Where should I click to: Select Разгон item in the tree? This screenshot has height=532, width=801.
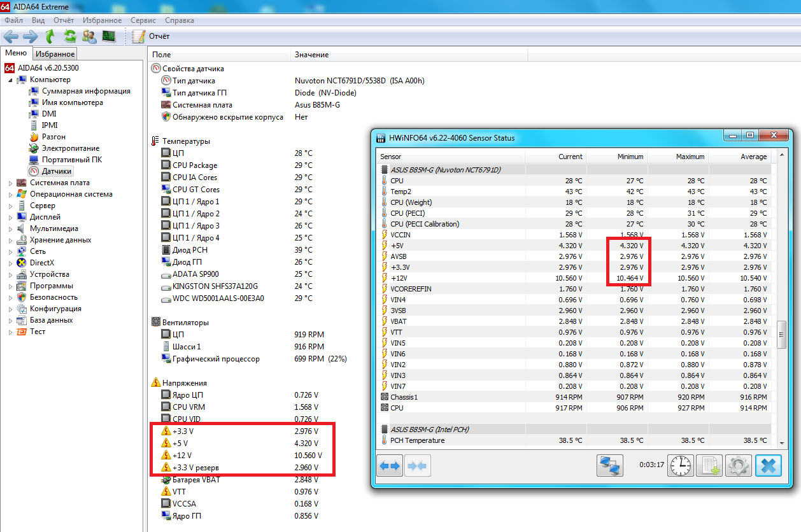coord(53,137)
